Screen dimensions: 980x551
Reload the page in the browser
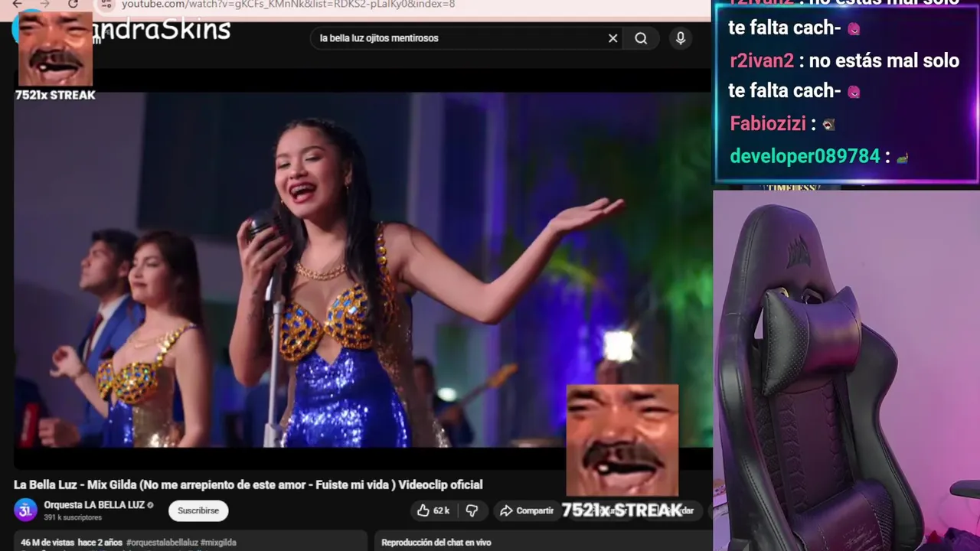point(73,4)
